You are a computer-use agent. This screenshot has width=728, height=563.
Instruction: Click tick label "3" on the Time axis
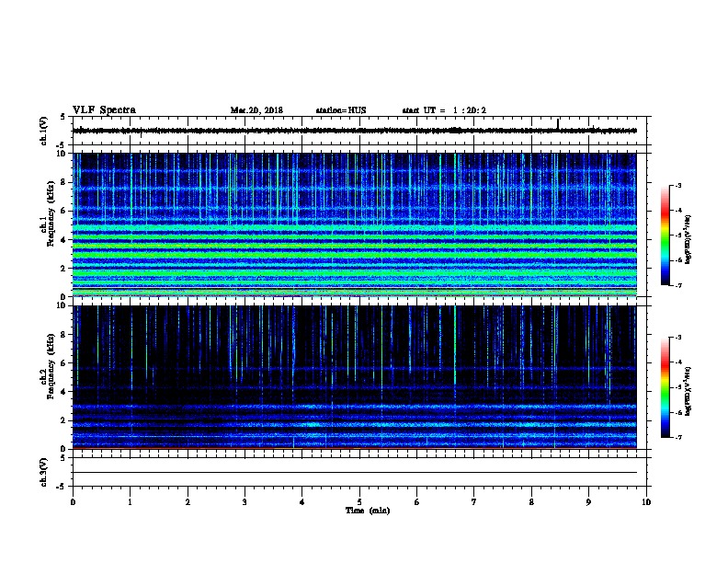[245, 501]
